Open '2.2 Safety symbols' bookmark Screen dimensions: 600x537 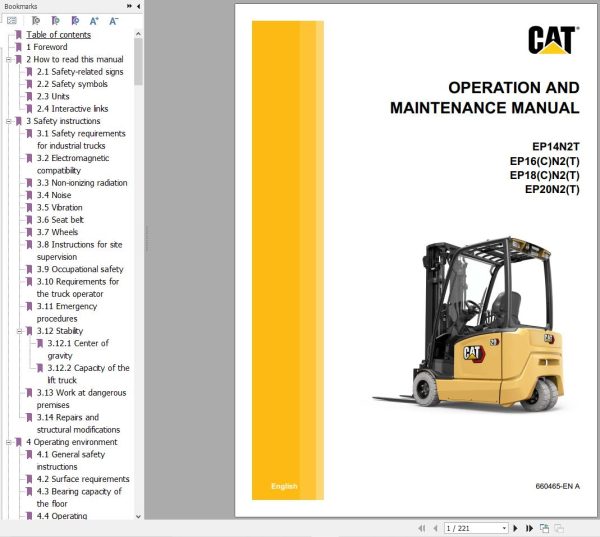(72, 84)
